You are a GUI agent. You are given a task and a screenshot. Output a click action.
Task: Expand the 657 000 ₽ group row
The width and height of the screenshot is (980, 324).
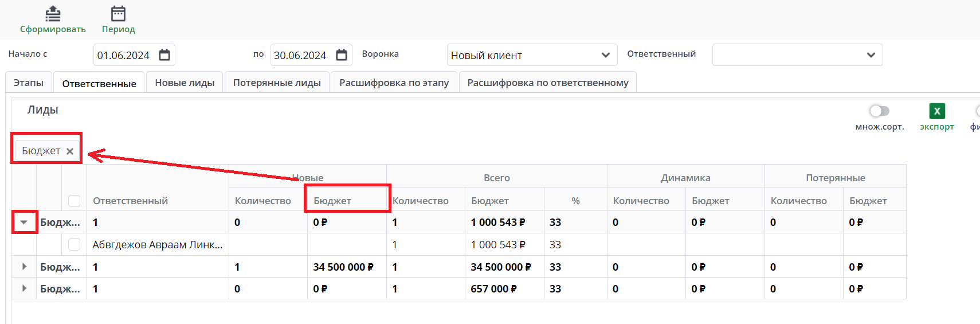[24, 288]
